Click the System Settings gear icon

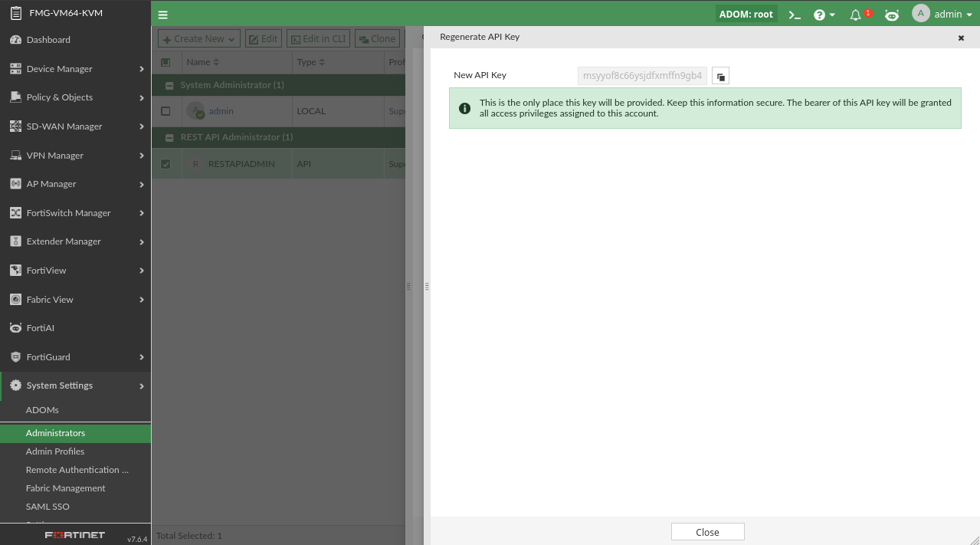point(15,386)
